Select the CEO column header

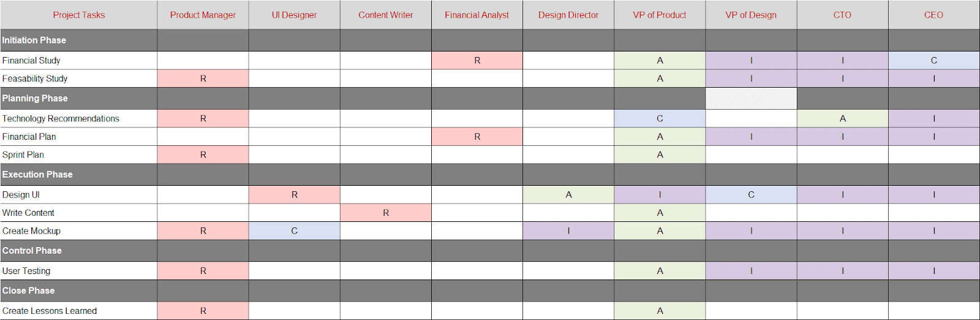click(934, 15)
